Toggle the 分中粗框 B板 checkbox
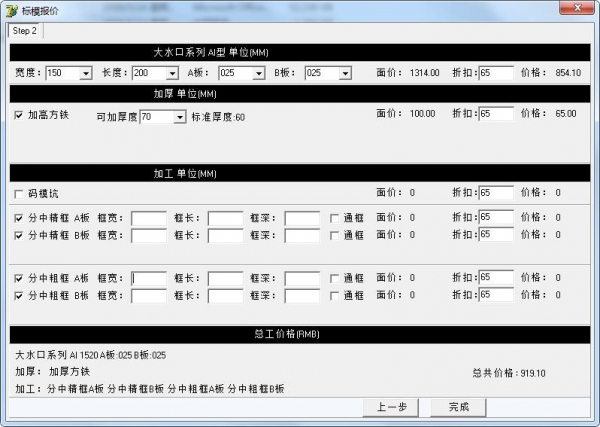Screen dimensions: 600x427 pyautogui.click(x=18, y=296)
